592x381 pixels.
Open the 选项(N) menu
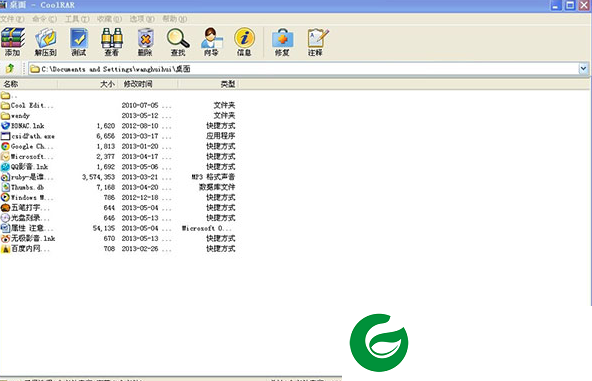coord(142,19)
